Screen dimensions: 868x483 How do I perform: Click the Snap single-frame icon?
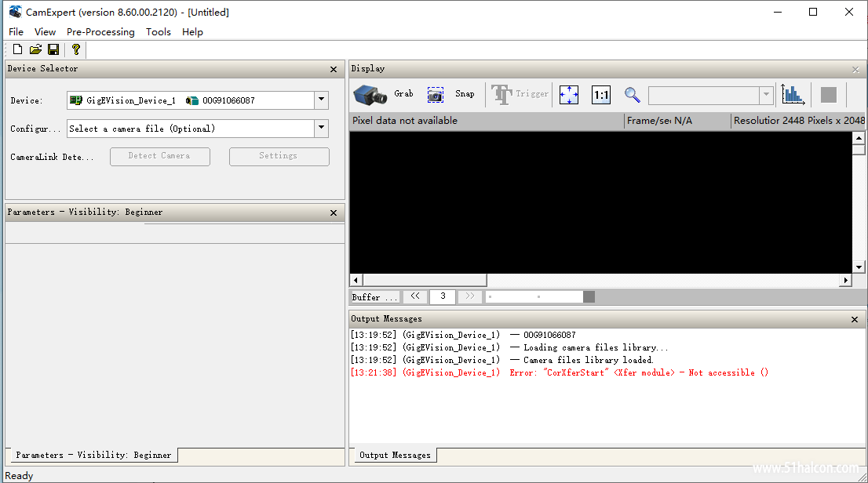435,95
